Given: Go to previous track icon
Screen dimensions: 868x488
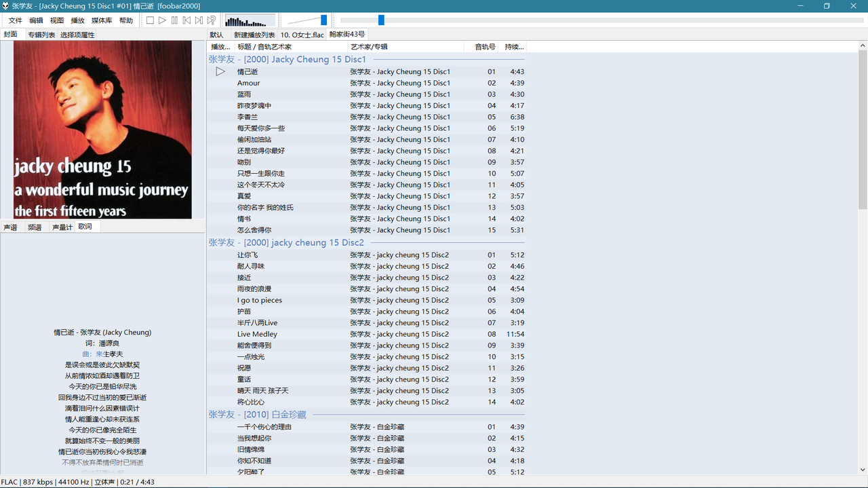Looking at the screenshot, I should (186, 20).
